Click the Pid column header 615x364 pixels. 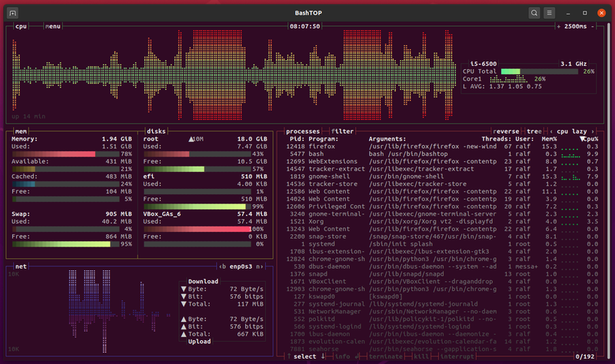[298, 139]
